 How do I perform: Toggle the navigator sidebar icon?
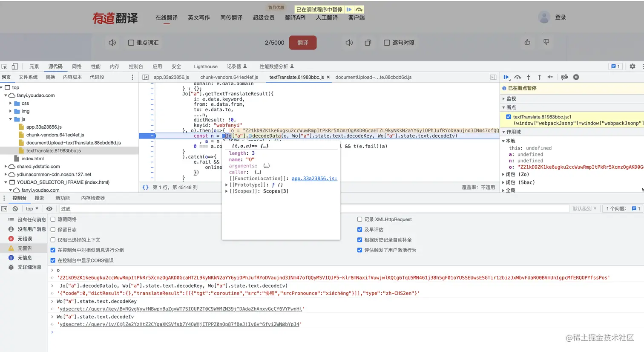pyautogui.click(x=145, y=77)
